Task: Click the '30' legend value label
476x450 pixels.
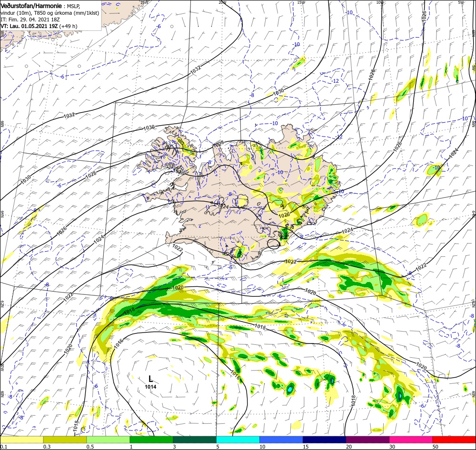Action: point(392,447)
